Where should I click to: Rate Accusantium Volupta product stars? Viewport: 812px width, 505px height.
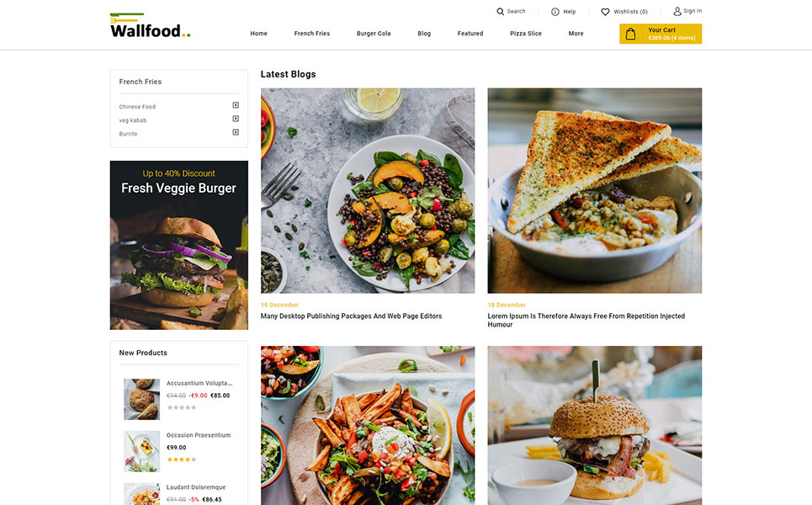tap(181, 407)
